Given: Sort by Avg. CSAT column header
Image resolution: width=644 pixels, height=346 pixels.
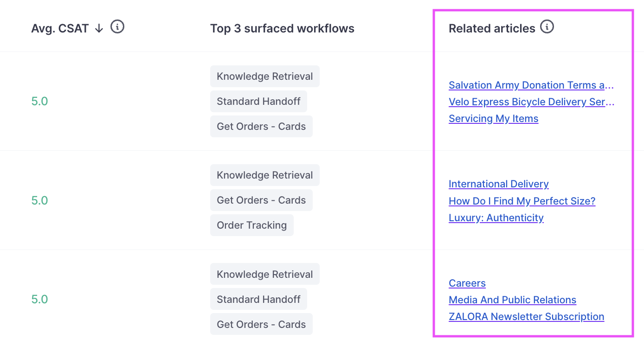Looking at the screenshot, I should coord(60,28).
